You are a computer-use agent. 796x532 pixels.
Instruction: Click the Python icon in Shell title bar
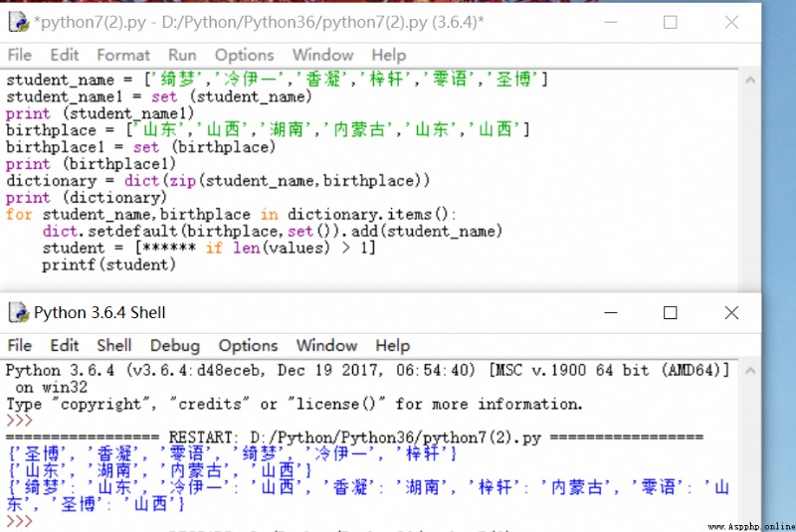coord(19,312)
